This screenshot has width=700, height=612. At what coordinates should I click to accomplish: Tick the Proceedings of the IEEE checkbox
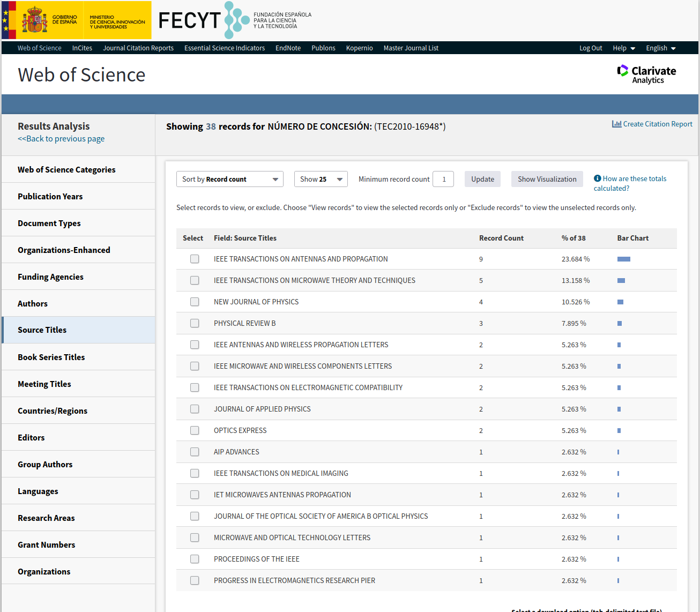[x=195, y=559]
